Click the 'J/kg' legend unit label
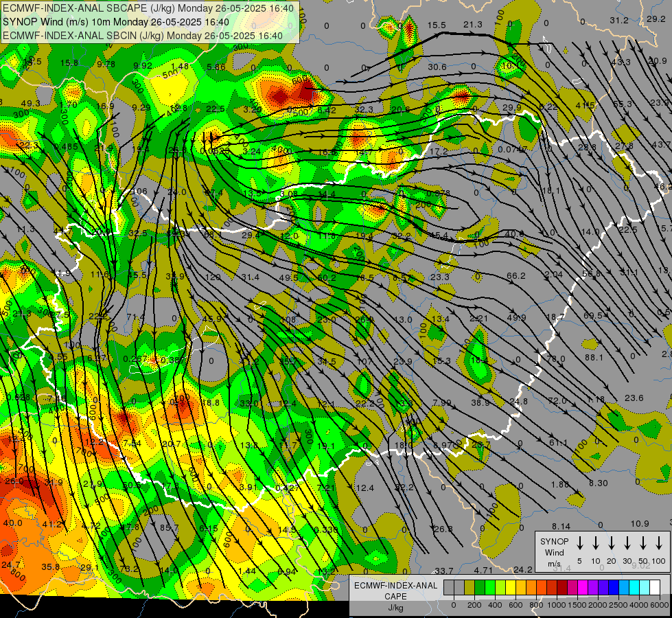Image resolution: width=672 pixels, height=618 pixels. [395, 608]
